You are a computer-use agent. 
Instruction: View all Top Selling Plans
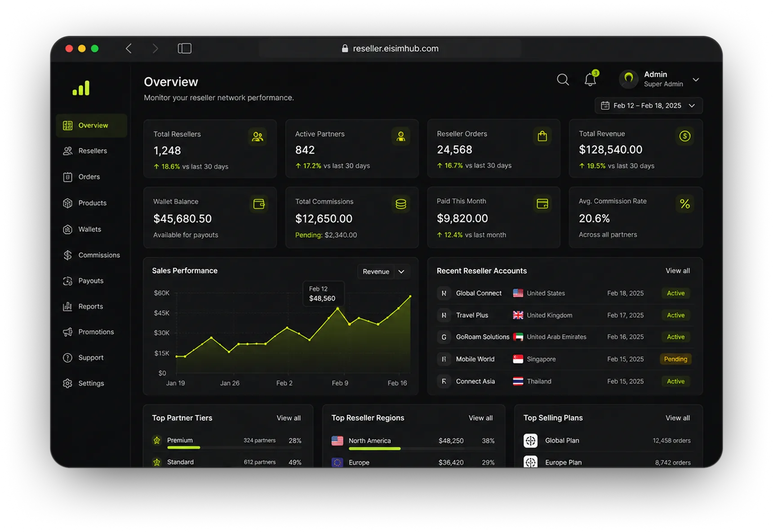point(677,418)
